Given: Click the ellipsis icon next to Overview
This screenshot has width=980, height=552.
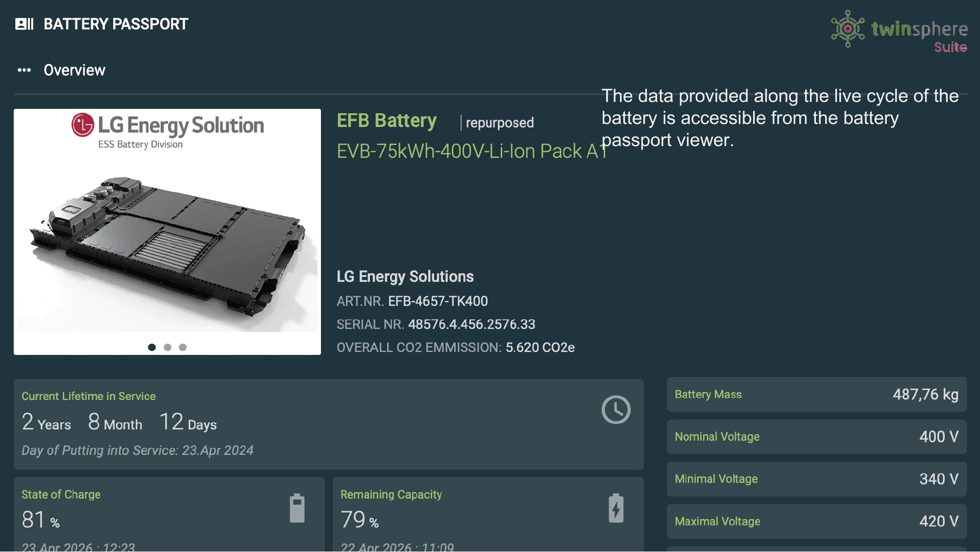Looking at the screenshot, I should click(x=23, y=70).
